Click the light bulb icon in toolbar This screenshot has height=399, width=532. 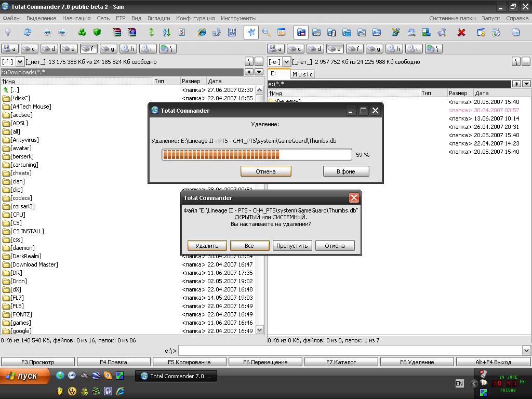[x=8, y=32]
